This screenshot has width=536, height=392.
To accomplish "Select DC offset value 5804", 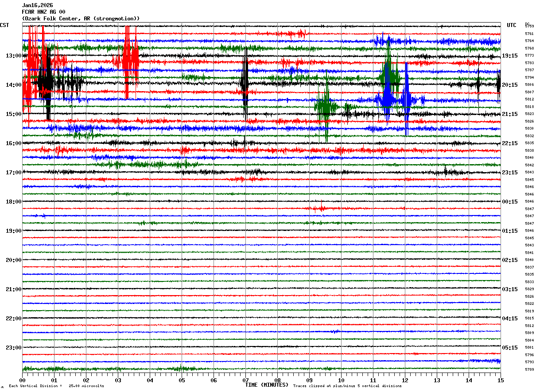I will pyautogui.click(x=529, y=340).
